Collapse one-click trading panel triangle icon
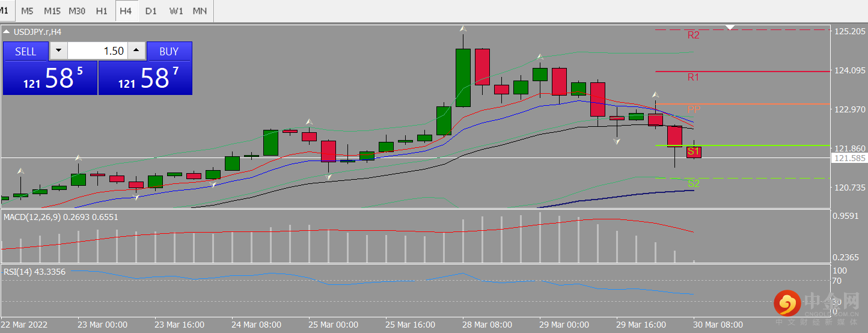This screenshot has width=868, height=333. coord(6,32)
